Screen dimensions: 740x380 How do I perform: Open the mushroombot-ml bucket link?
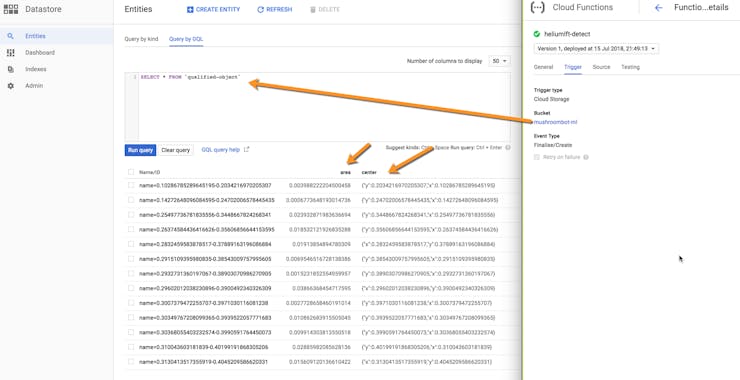pyautogui.click(x=555, y=122)
